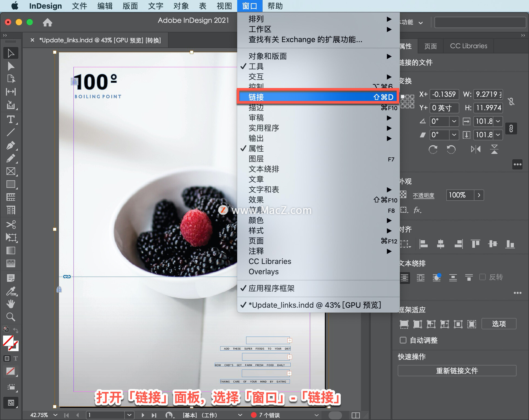Viewport: 529px width, 420px height.
Task: Select the Pen tool
Action: [x=11, y=145]
